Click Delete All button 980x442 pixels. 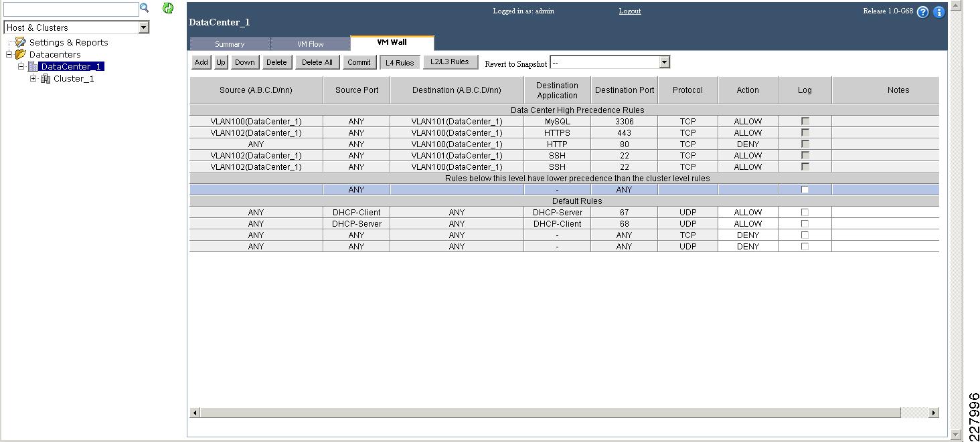(317, 62)
